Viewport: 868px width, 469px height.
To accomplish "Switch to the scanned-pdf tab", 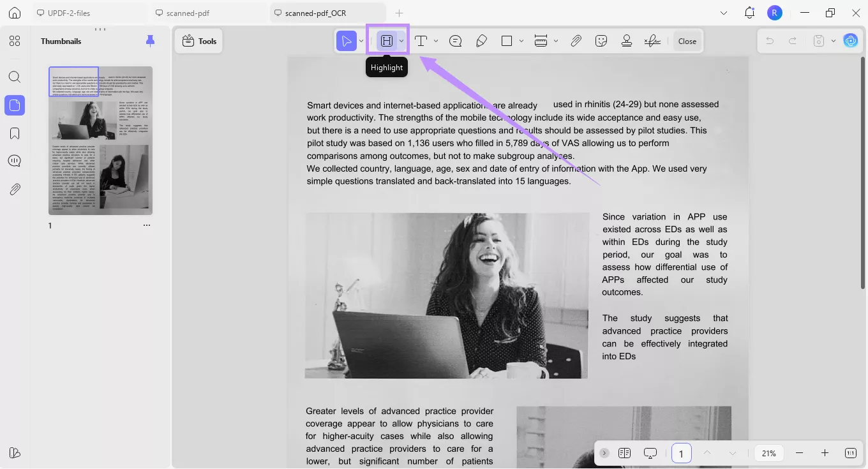I will pyautogui.click(x=188, y=13).
